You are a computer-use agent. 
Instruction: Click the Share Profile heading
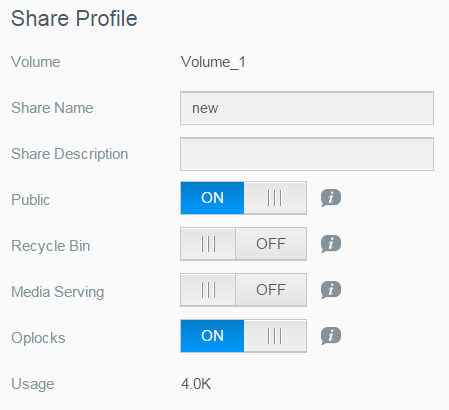point(74,18)
